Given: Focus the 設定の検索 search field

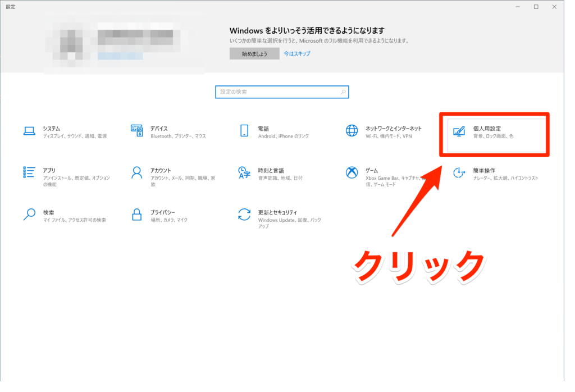Looking at the screenshot, I should pos(278,92).
